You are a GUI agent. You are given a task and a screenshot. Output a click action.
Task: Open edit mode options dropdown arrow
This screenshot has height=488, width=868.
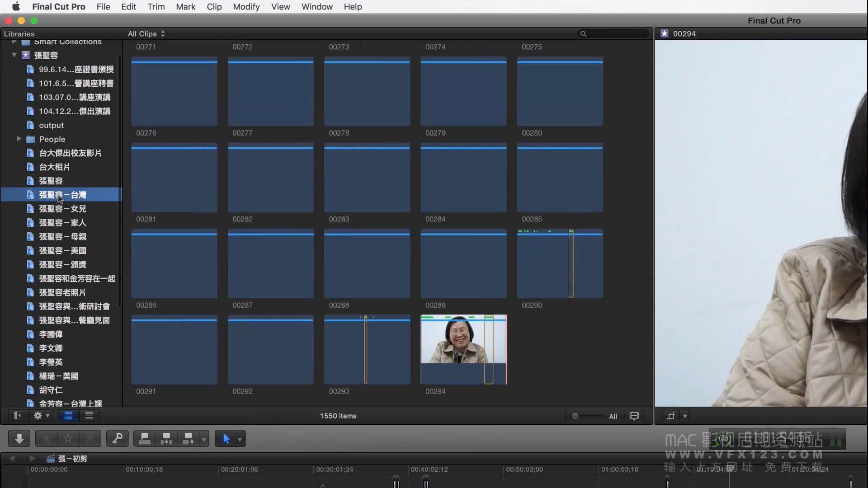click(x=204, y=439)
